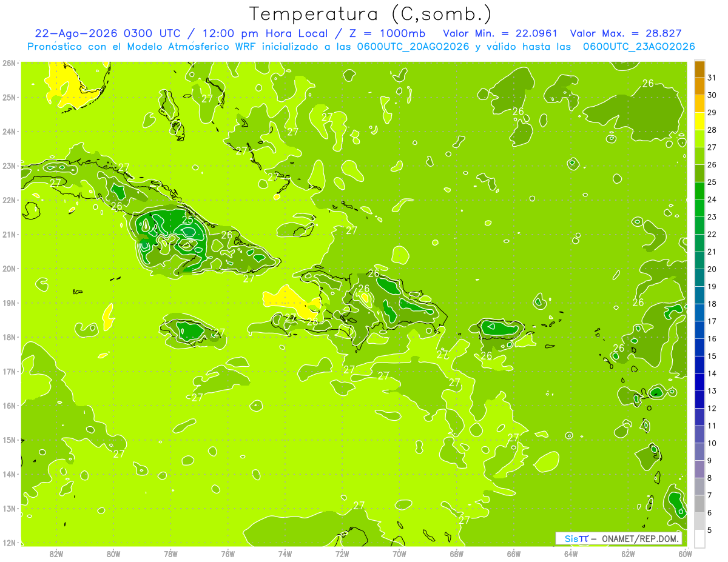Click the 'Valor Max. = 28.827' text
The width and height of the screenshot is (728, 562).
tap(626, 33)
